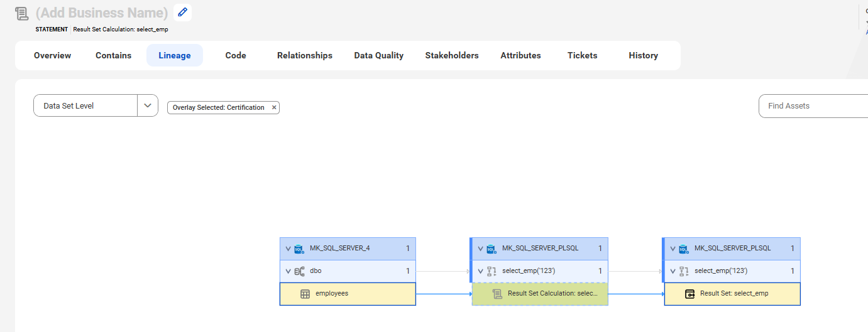Collapse the MK_SQL_SERVER_4 node
This screenshot has width=868, height=332.
(x=288, y=249)
